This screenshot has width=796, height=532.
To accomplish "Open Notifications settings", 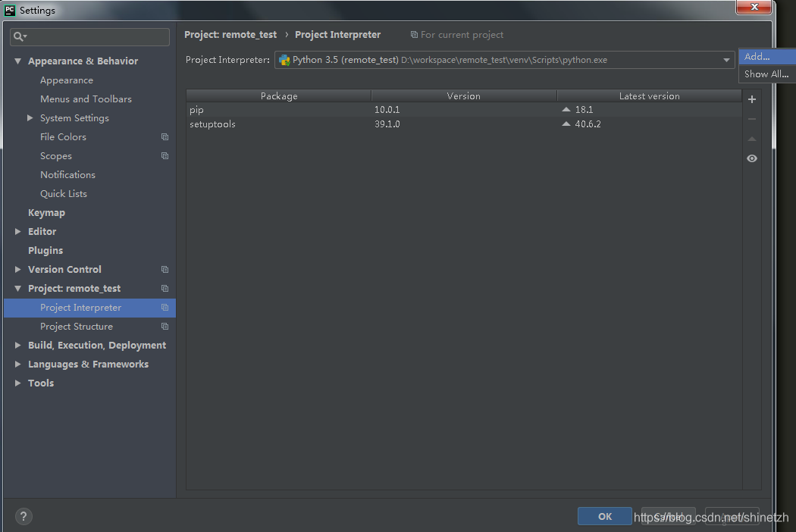I will pyautogui.click(x=67, y=174).
